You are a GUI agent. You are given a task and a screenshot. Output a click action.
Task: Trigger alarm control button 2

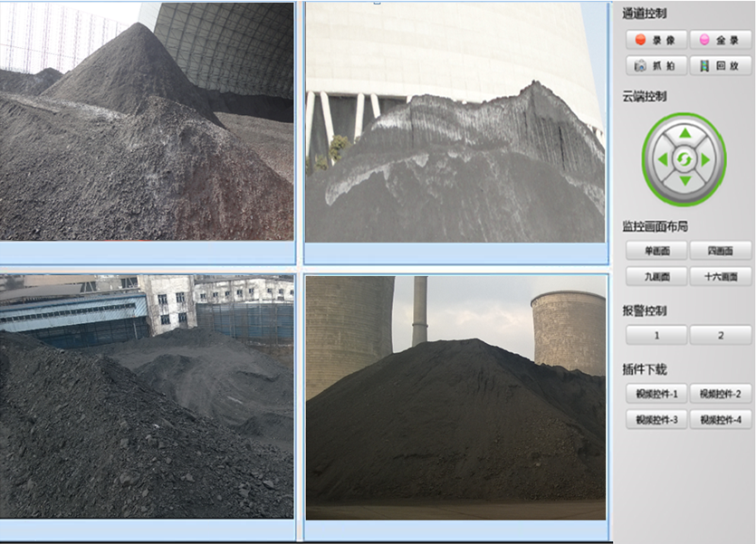coord(721,336)
